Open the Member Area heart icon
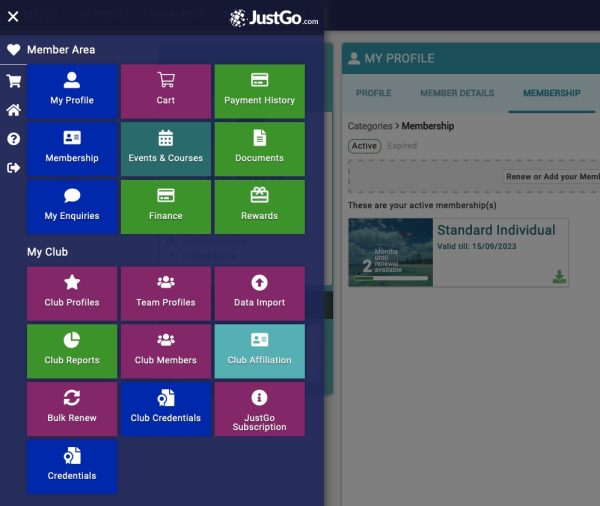This screenshot has width=600, height=506. pos(13,50)
